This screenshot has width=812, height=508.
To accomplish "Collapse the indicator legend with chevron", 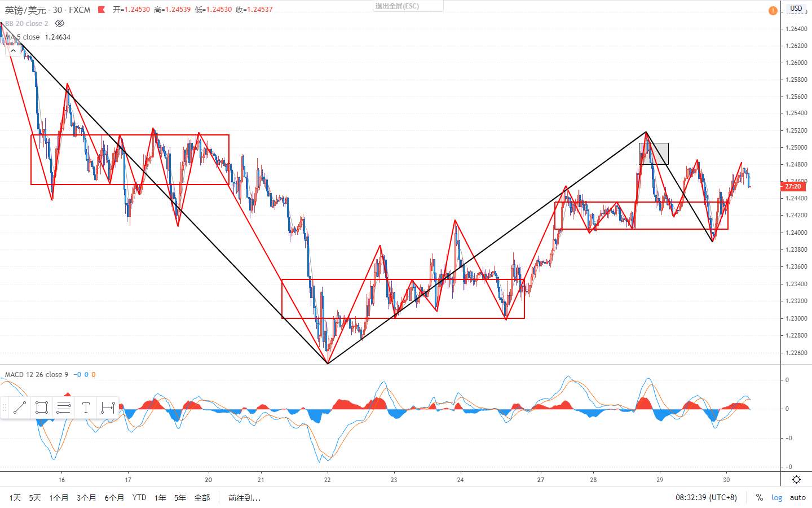I will [x=13, y=50].
